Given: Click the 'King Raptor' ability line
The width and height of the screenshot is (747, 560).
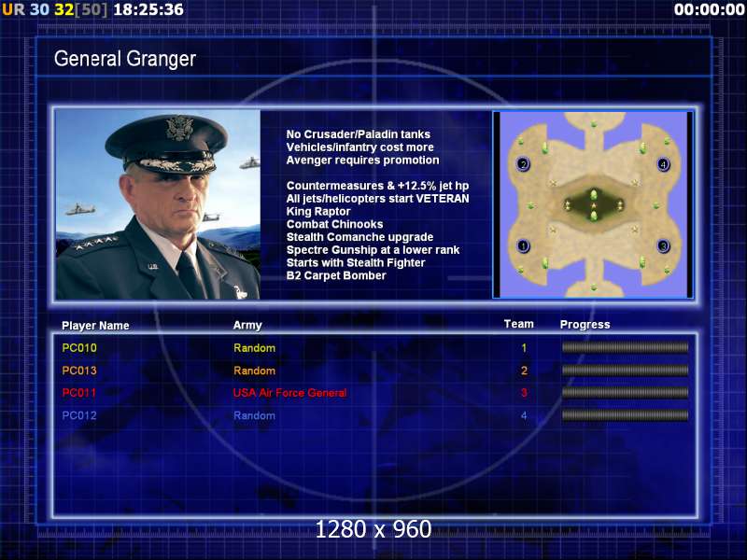Looking at the screenshot, I should [x=318, y=212].
